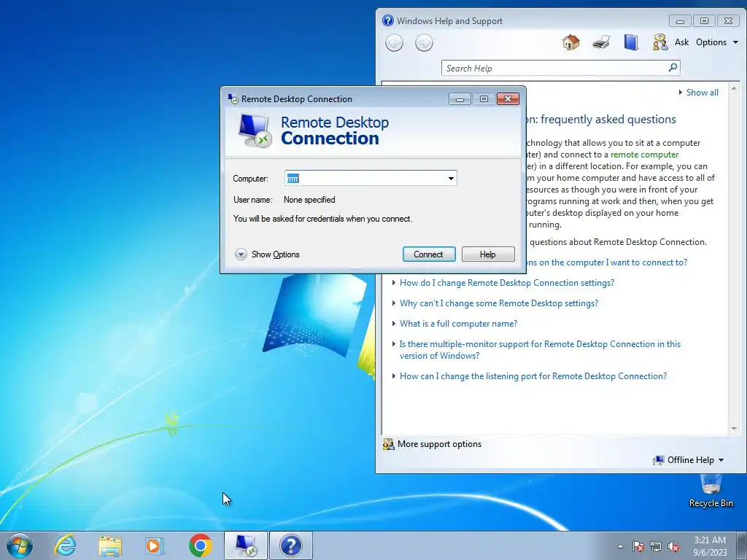
Task: Go forward in Windows Help and Support
Action: click(424, 43)
